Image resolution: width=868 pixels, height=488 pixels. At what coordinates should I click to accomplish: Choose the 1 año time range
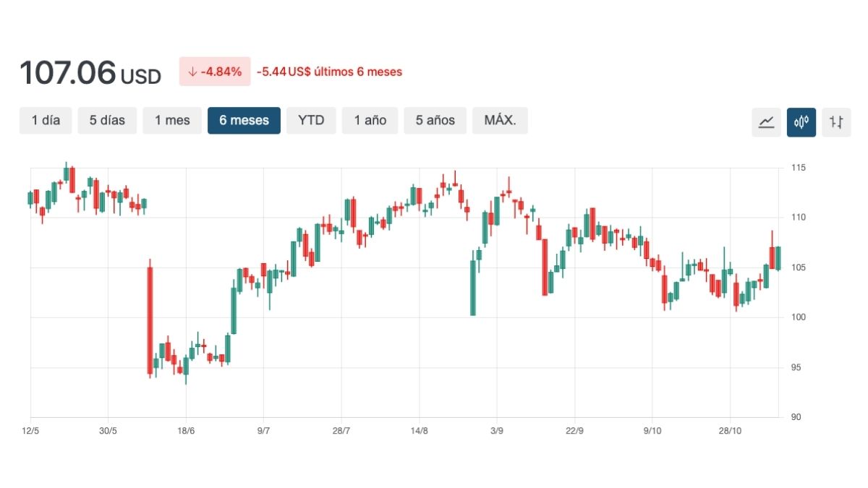[370, 121]
